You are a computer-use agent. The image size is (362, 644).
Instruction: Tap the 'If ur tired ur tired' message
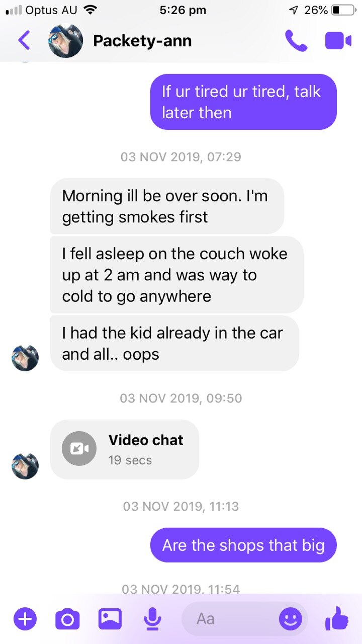coord(243,102)
